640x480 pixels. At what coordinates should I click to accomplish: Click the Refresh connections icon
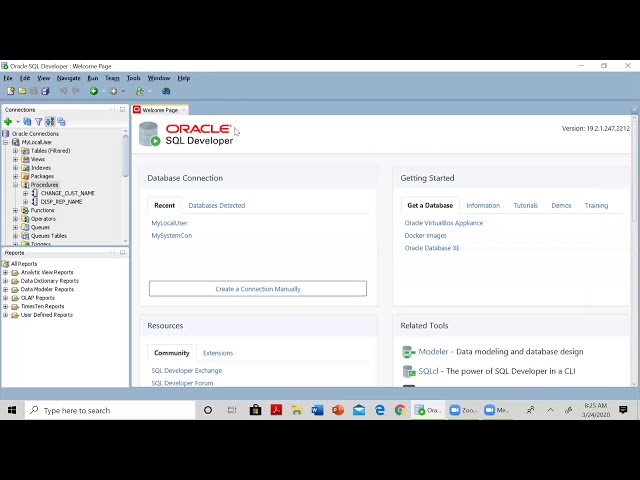[x=27, y=122]
